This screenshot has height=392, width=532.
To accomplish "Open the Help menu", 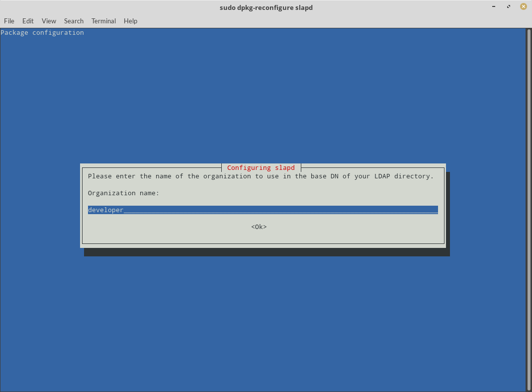I will [130, 21].
